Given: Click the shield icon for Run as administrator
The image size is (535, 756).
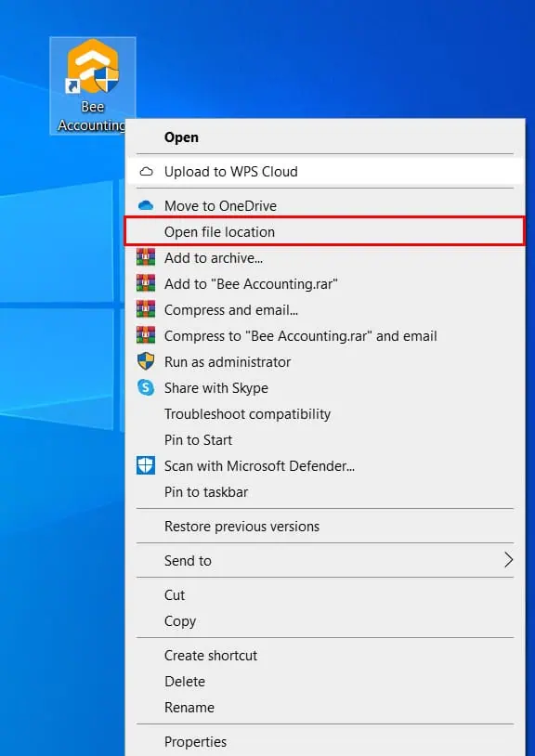Looking at the screenshot, I should [x=146, y=361].
